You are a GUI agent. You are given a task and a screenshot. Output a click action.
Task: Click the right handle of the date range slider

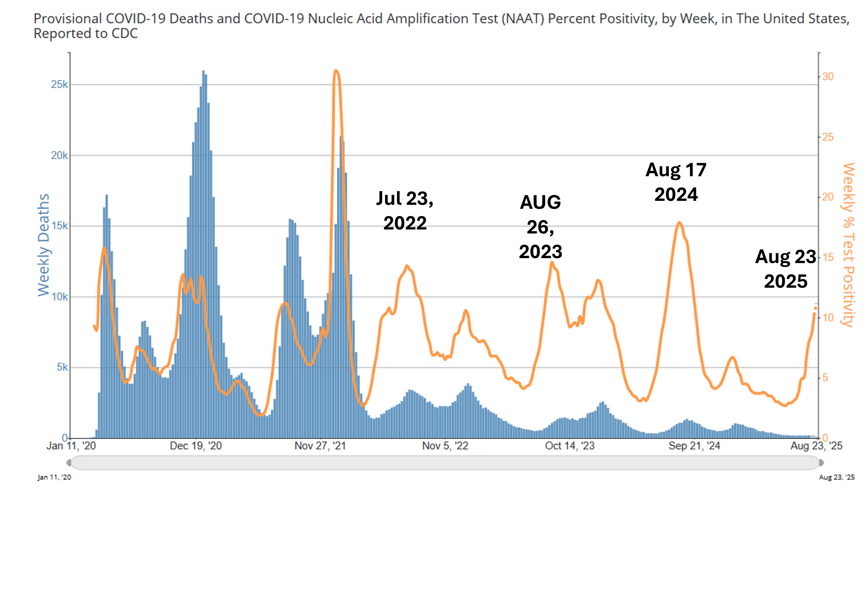point(821,462)
